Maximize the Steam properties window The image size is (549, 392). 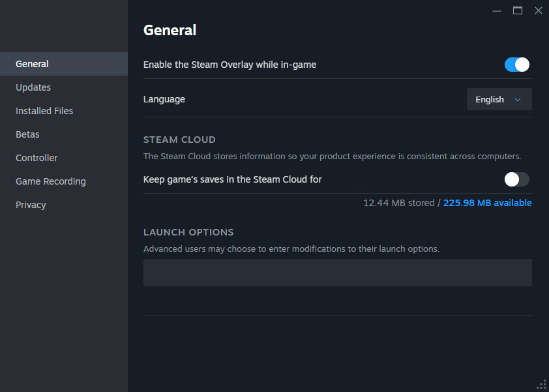coord(518,10)
